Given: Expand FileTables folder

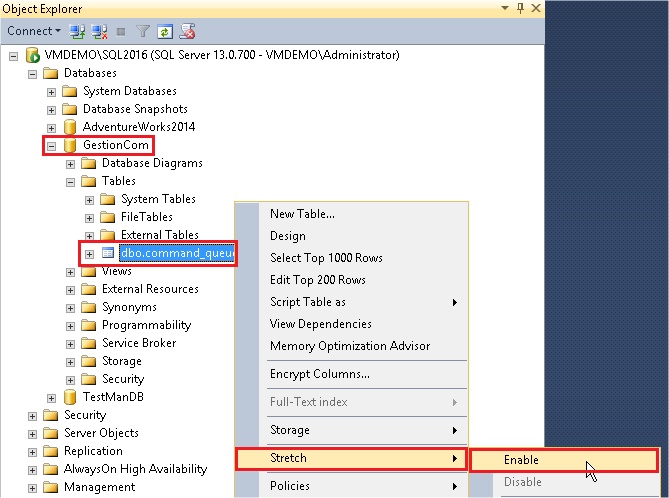Looking at the screenshot, I should pos(89,218).
